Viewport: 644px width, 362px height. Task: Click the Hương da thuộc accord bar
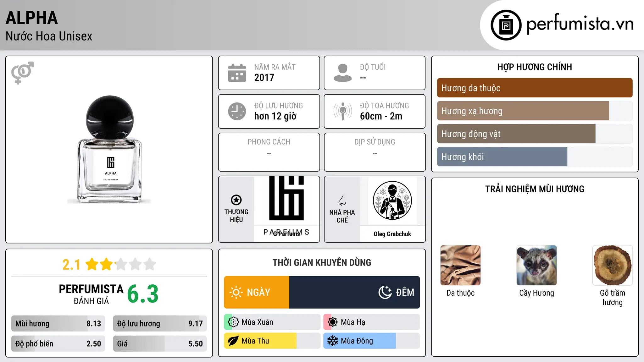535,88
